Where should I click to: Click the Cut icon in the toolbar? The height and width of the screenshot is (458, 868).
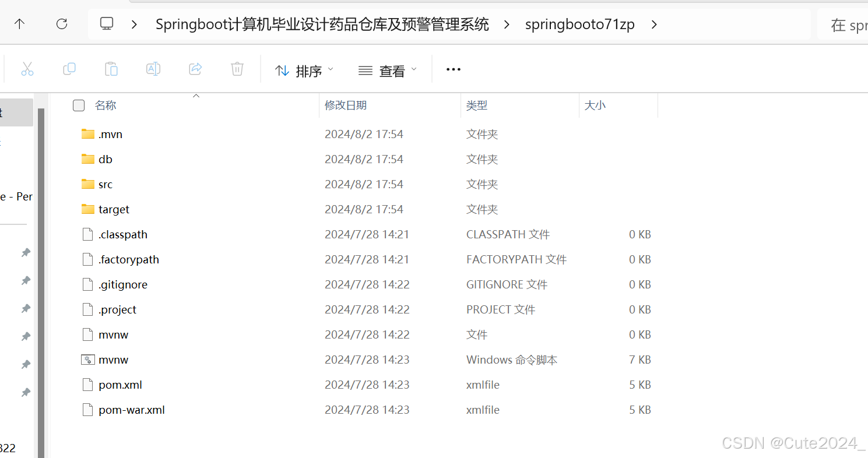click(x=27, y=69)
